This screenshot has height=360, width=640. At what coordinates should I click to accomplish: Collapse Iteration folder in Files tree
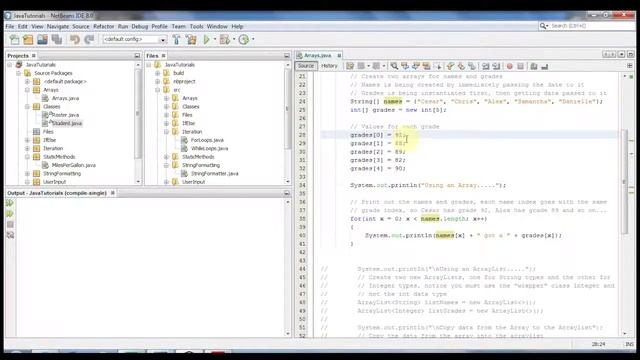pos(166,132)
